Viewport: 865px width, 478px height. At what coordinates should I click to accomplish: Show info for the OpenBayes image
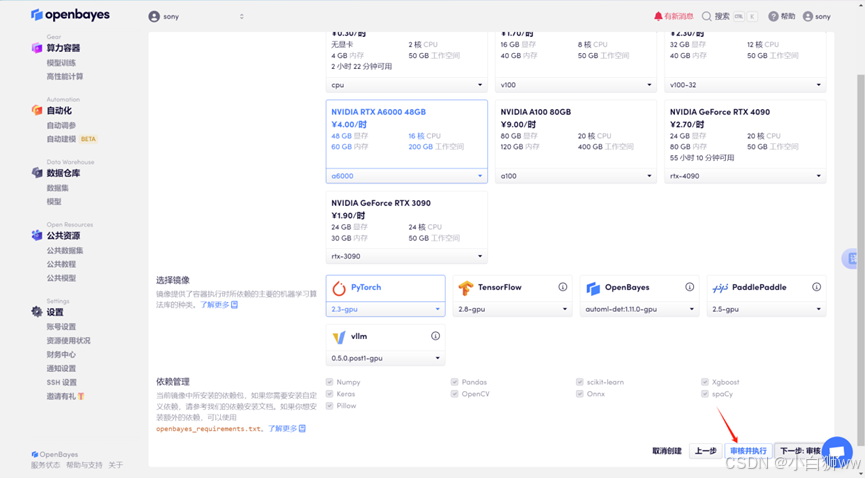(690, 287)
